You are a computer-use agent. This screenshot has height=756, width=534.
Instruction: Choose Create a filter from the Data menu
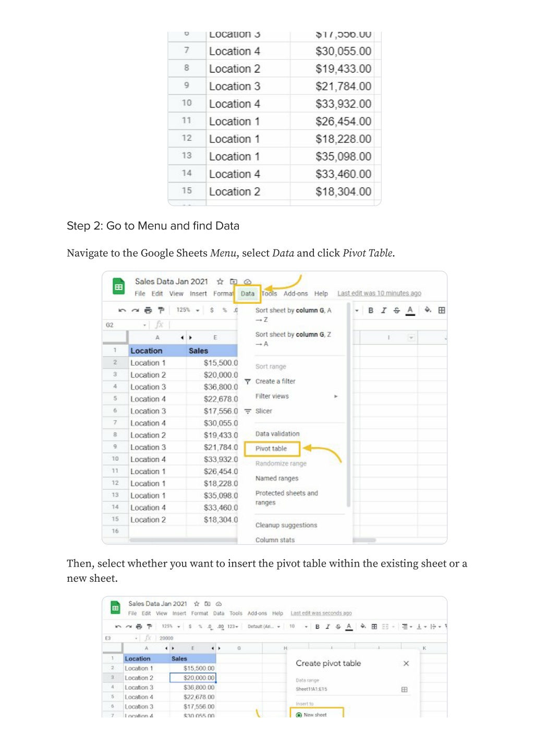(x=275, y=381)
